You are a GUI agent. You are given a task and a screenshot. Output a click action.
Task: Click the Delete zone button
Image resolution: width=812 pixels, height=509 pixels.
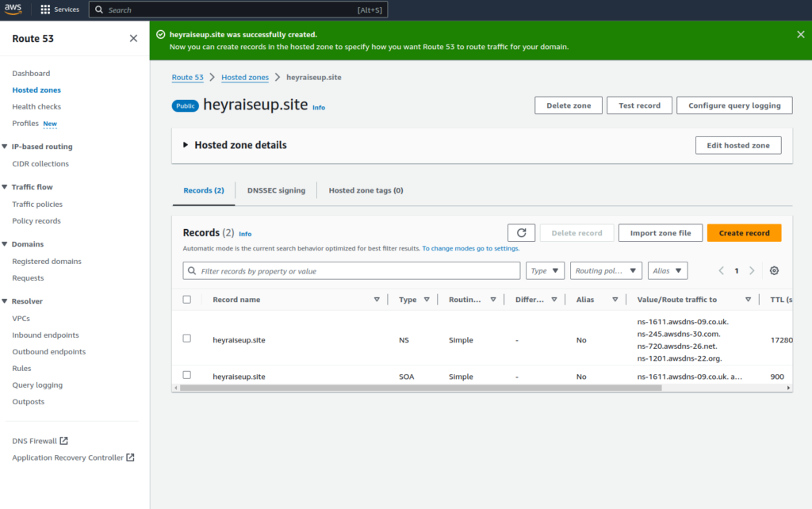click(x=569, y=105)
